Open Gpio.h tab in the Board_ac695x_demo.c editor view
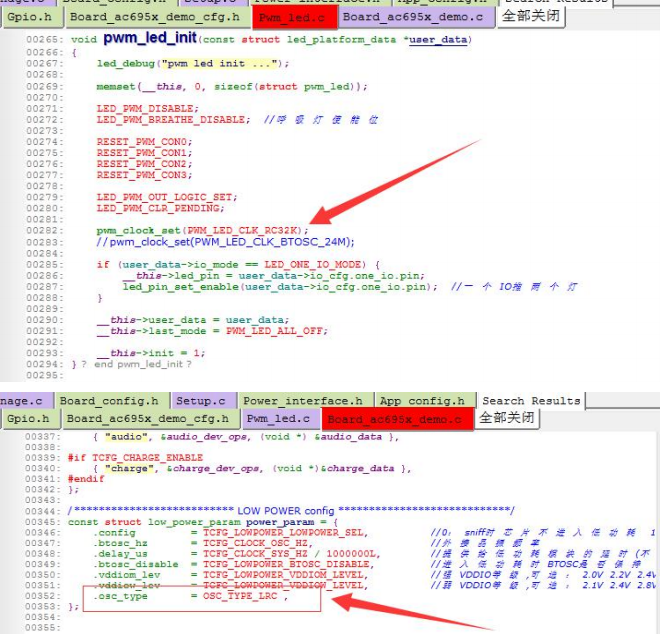660x634 pixels. click(29, 419)
